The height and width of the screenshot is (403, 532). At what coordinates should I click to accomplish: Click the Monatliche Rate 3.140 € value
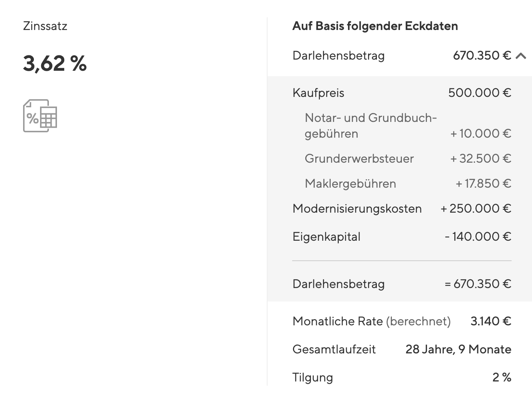[491, 321]
